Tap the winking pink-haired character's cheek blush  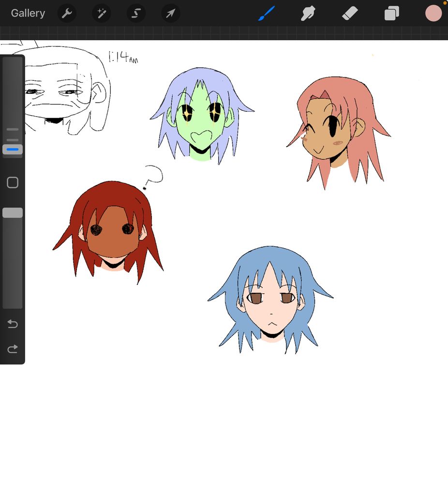coord(338,143)
